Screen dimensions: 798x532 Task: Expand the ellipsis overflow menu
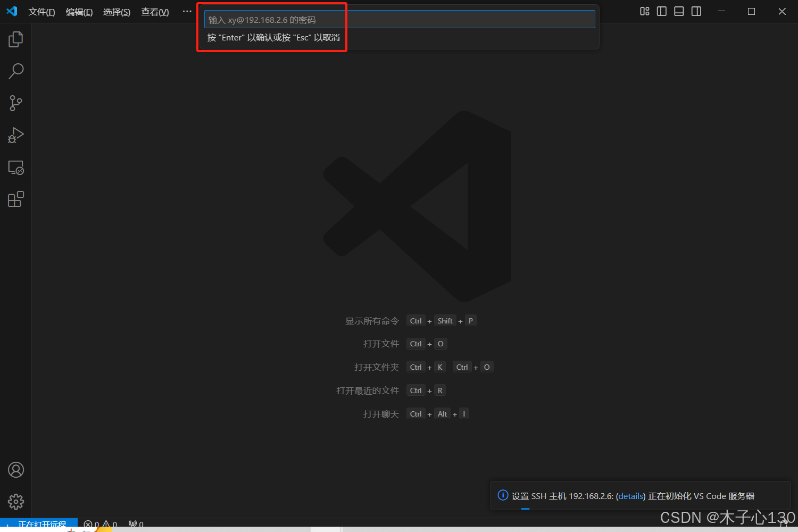187,11
